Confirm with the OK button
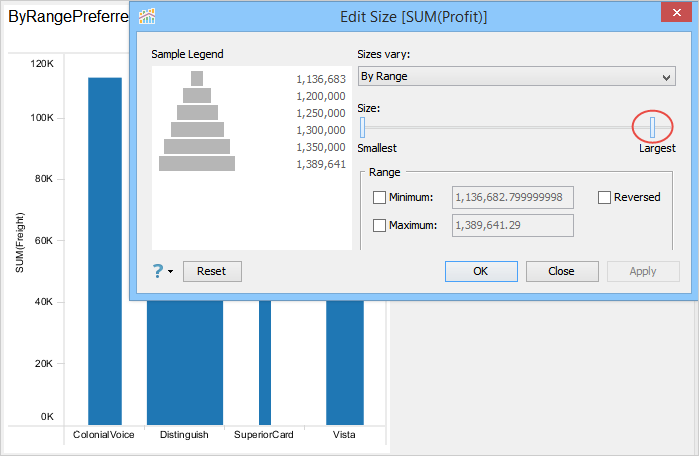Viewport: 699px width, 456px height. click(x=481, y=271)
